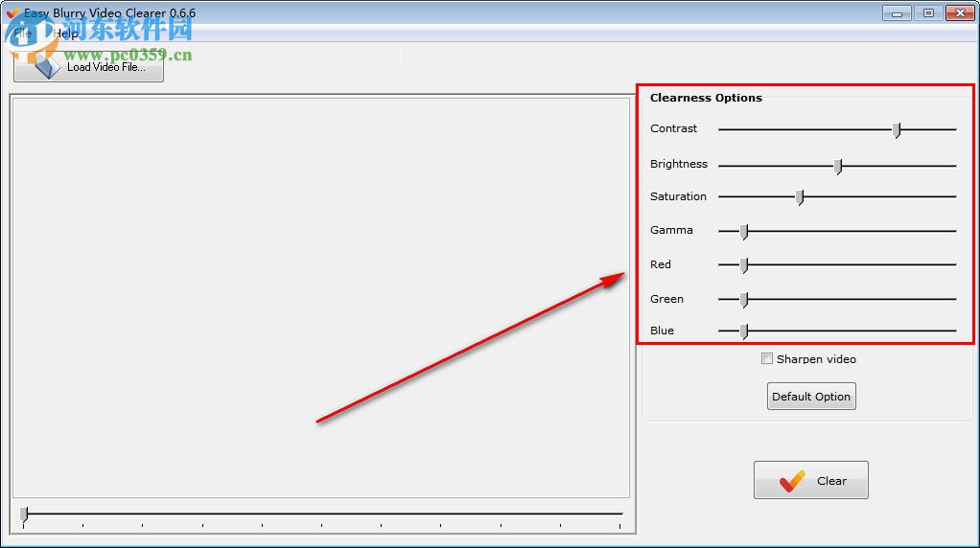Viewport: 980px width, 548px height.
Task: Click the Gamma label
Action: [x=671, y=230]
